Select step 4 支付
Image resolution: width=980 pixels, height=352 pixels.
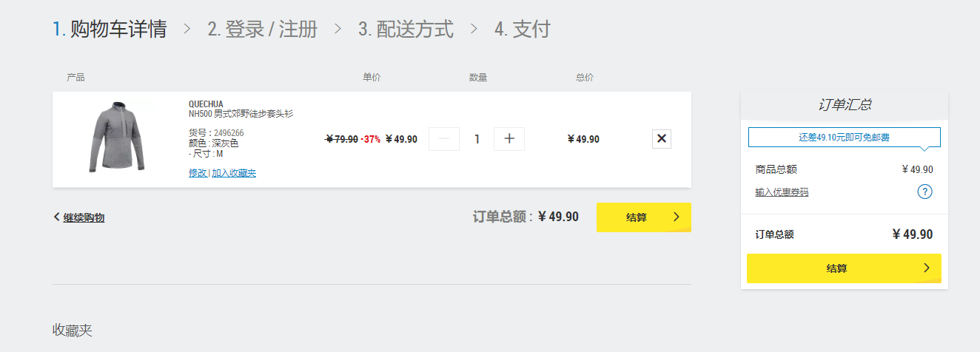tap(523, 30)
